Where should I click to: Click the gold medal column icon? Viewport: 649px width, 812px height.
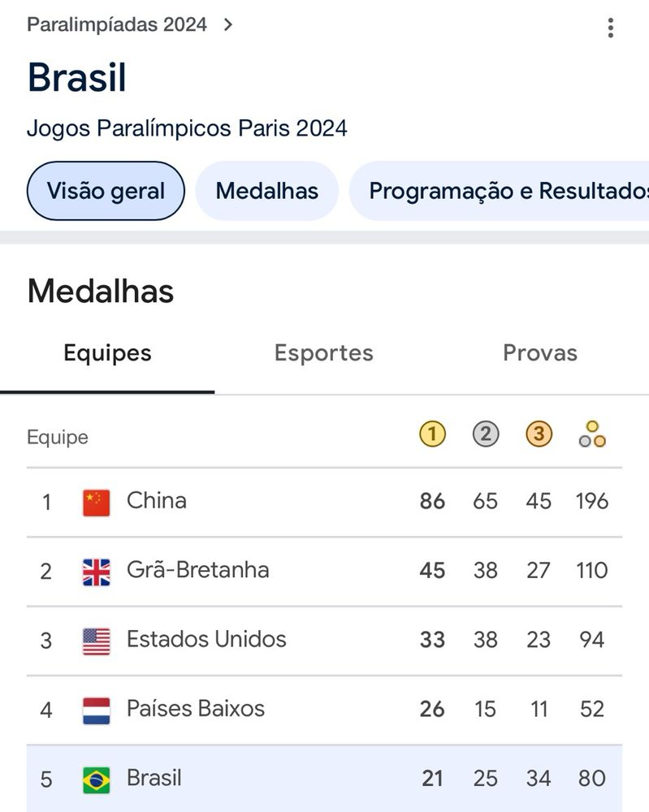pos(432,435)
